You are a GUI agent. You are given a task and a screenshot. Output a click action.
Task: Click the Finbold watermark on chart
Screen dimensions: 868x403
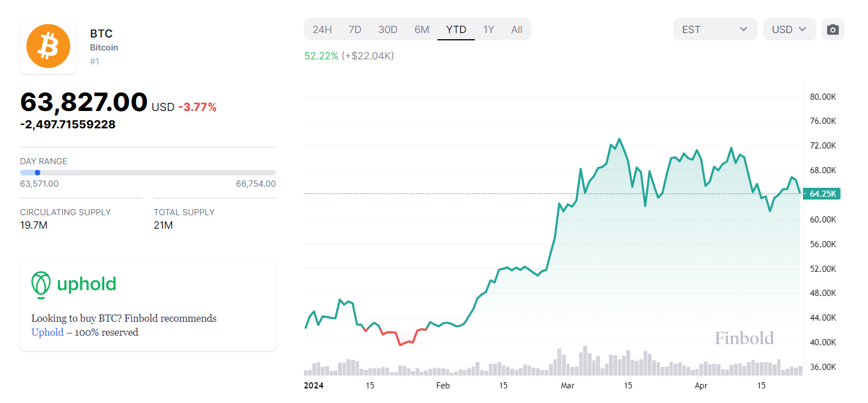tap(744, 338)
